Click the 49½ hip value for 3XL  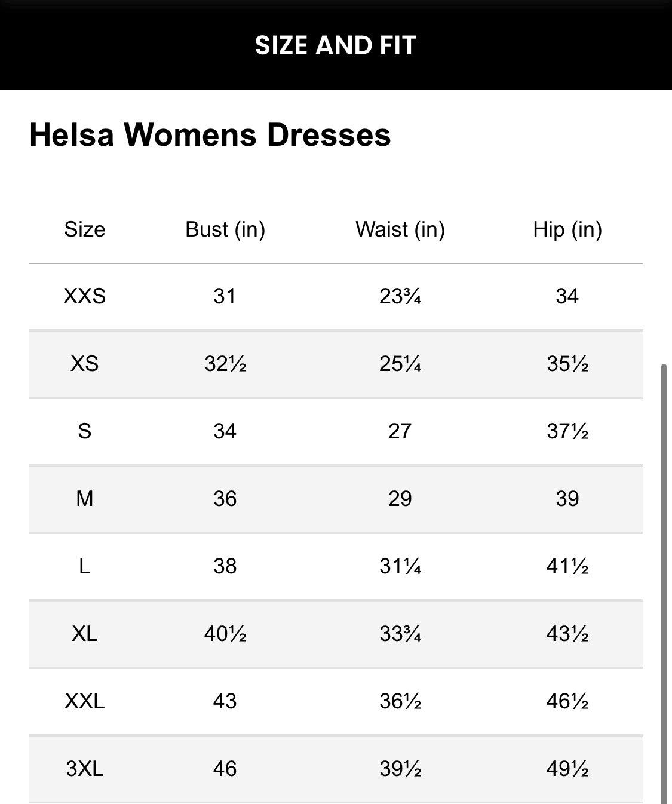tap(567, 769)
